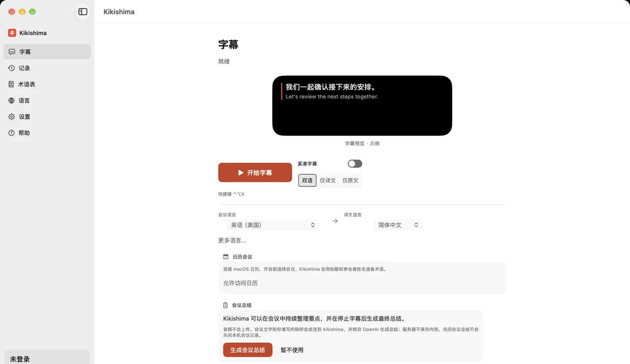Click the 未登录 account entry

(x=47, y=358)
